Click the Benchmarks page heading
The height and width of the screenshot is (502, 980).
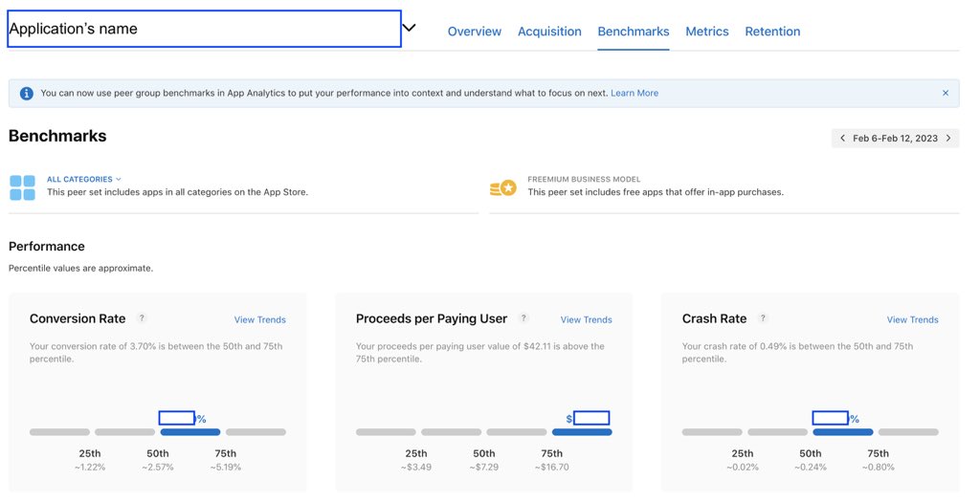coord(57,136)
